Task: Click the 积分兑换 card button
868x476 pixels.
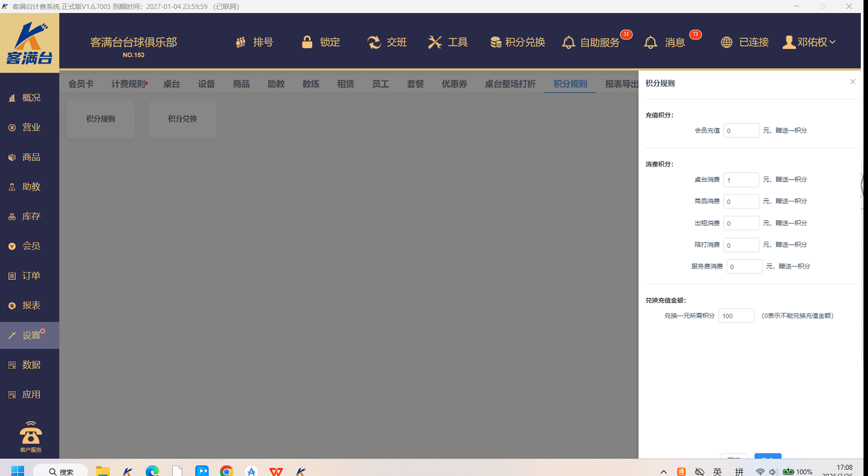Action: pos(182,119)
